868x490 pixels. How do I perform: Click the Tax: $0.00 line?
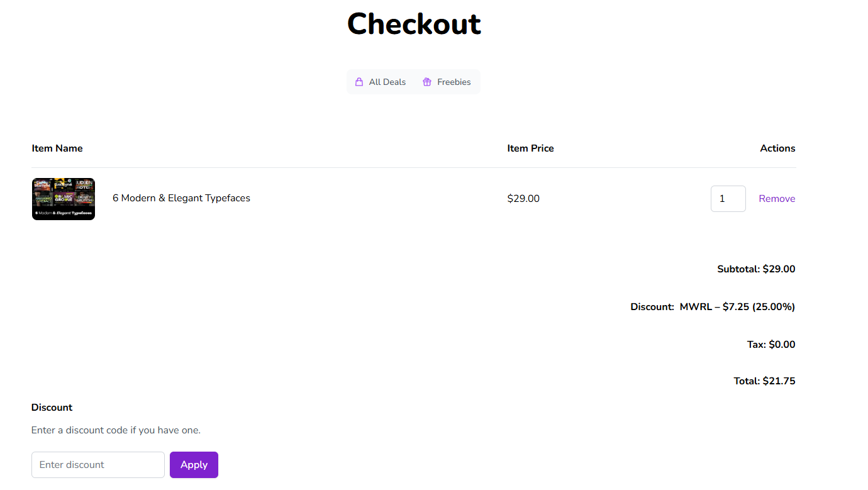[771, 345]
